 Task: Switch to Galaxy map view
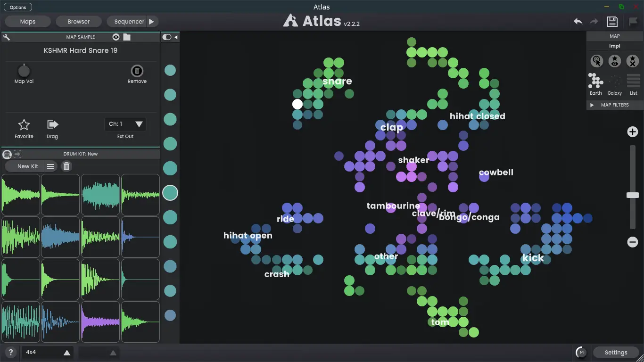pyautogui.click(x=615, y=84)
